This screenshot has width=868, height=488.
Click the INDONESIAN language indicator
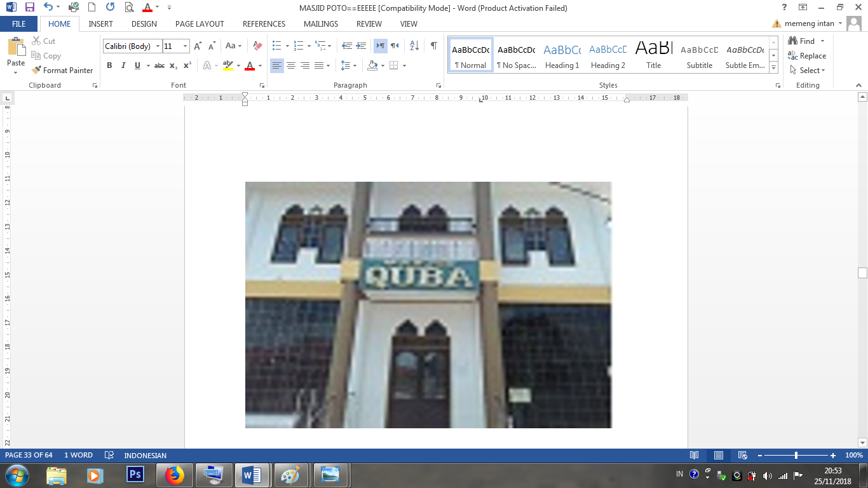[x=146, y=456]
